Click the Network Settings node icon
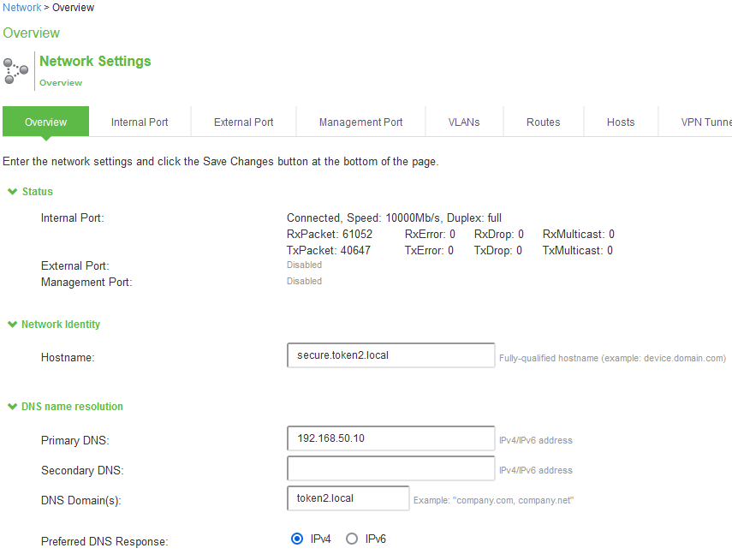Viewport: 732px width, 560px height. click(15, 70)
